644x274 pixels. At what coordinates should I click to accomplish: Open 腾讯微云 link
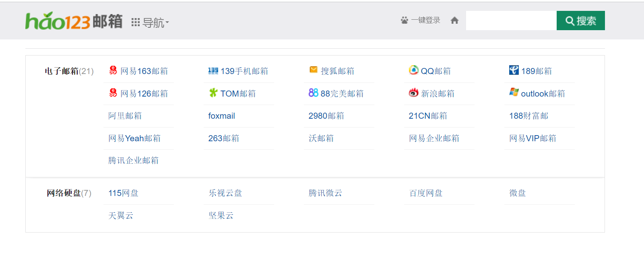click(x=325, y=193)
